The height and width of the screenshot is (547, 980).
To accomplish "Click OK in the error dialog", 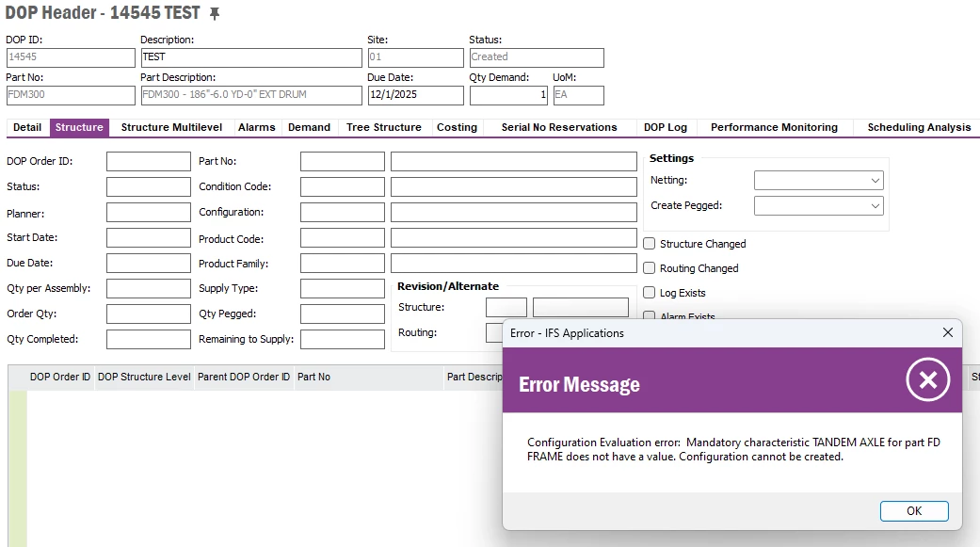I will (x=914, y=510).
